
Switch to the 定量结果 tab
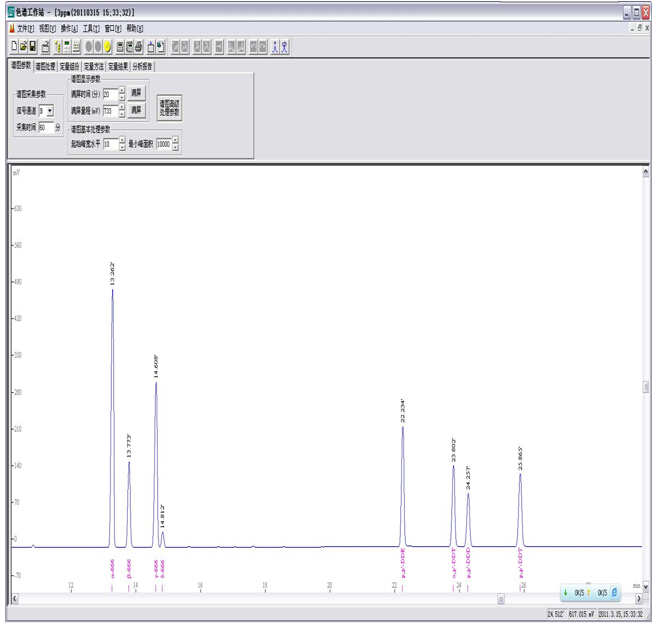coord(118,67)
